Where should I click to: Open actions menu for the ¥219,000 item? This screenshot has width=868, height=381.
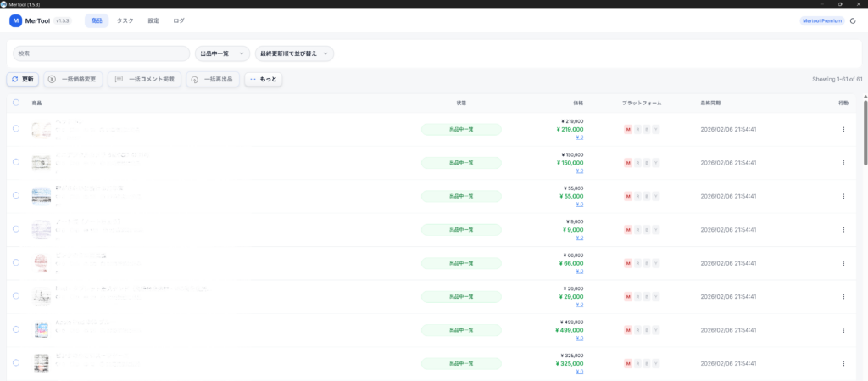[843, 129]
